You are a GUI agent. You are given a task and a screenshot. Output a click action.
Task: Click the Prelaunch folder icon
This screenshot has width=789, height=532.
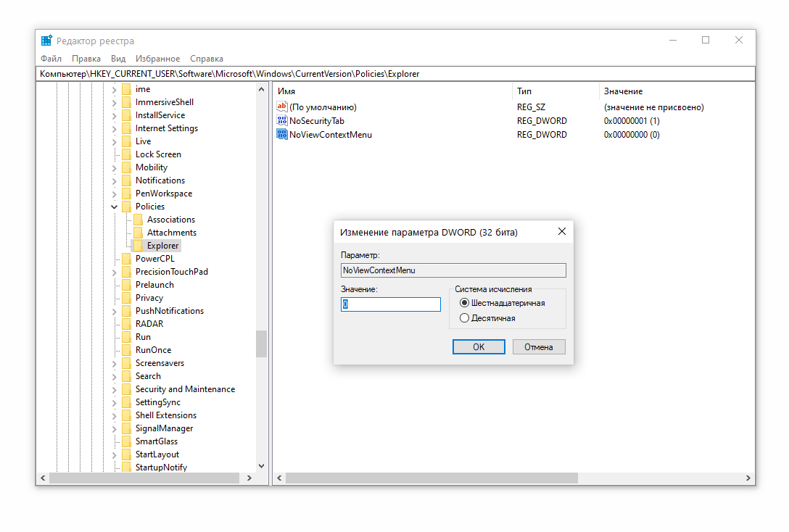point(126,285)
